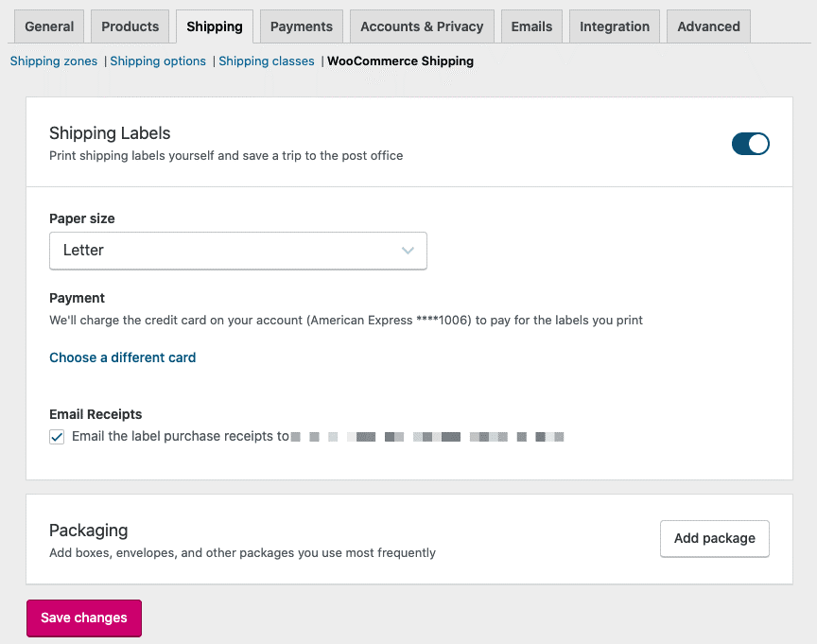Toggle the Shipping Labels switch off
The width and height of the screenshot is (817, 644).
750,144
